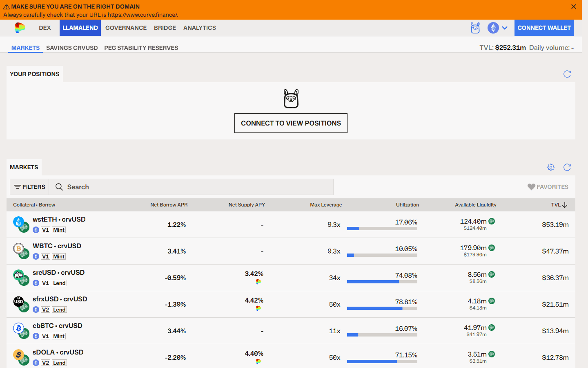The width and height of the screenshot is (588, 368).
Task: Refresh the Markets list
Action: click(x=567, y=167)
